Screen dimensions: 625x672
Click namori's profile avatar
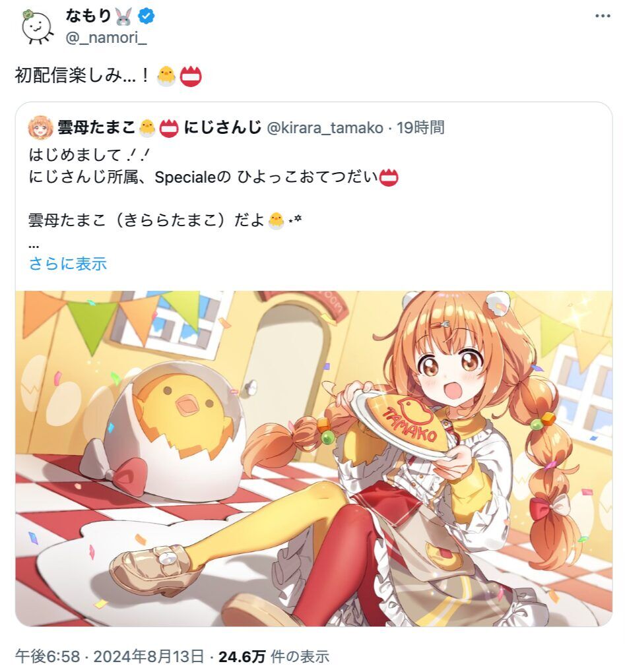click(x=38, y=26)
